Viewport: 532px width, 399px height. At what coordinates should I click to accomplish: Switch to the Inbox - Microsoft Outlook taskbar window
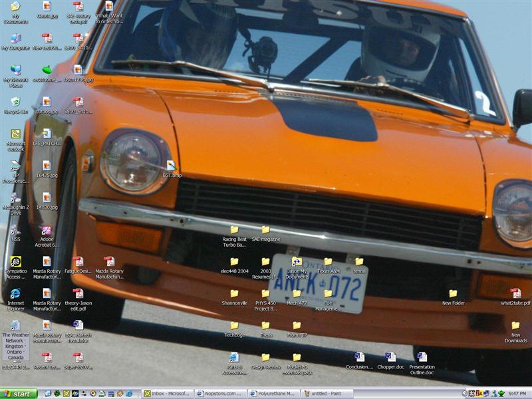point(168,394)
